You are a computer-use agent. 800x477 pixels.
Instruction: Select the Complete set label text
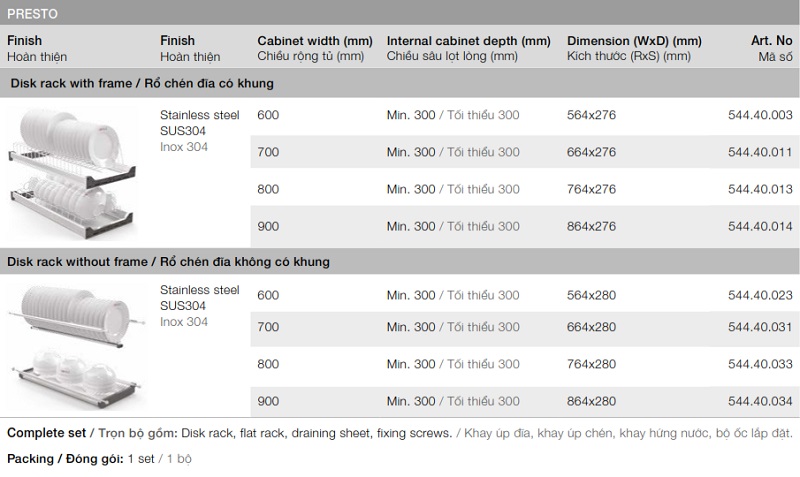[47, 433]
